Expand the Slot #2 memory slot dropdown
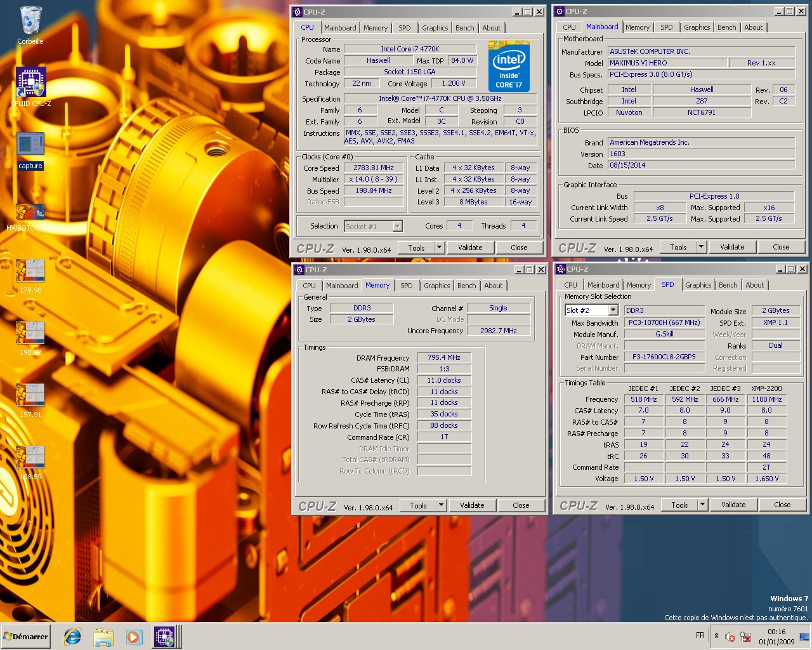The width and height of the screenshot is (812, 650). [613, 310]
